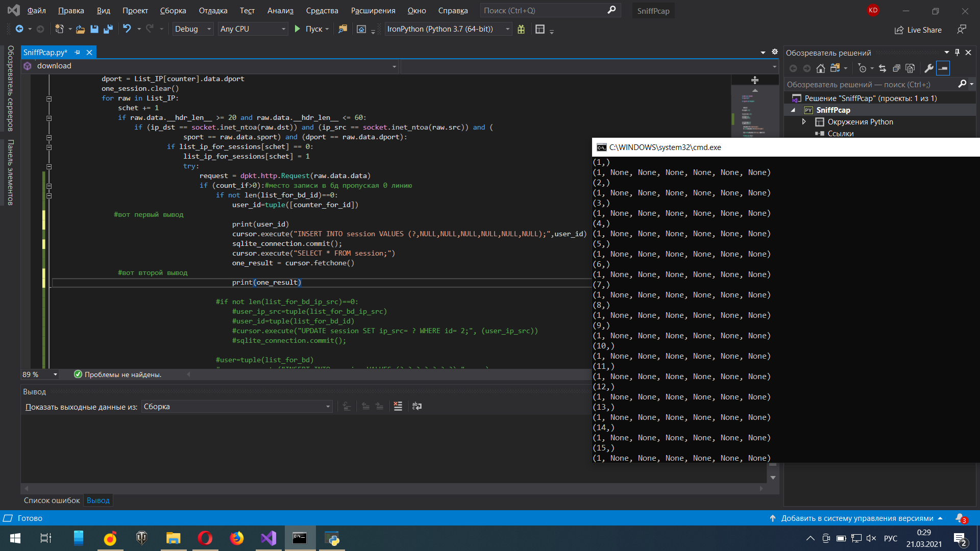Click the РУС language indicator
980x551 pixels.
coord(891,538)
